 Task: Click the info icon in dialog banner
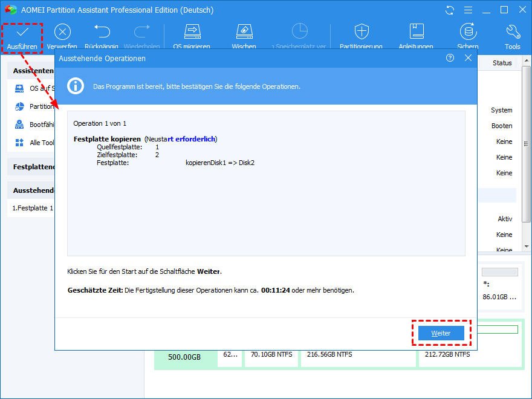[76, 86]
